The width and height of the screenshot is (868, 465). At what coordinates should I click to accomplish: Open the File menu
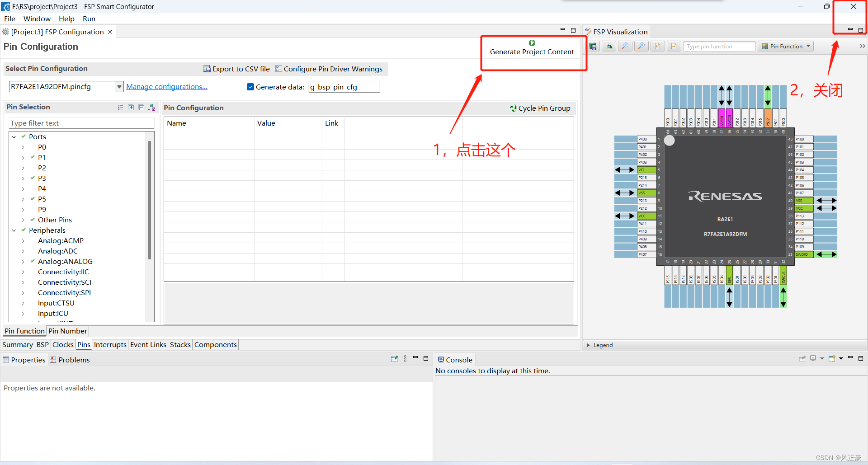point(9,19)
